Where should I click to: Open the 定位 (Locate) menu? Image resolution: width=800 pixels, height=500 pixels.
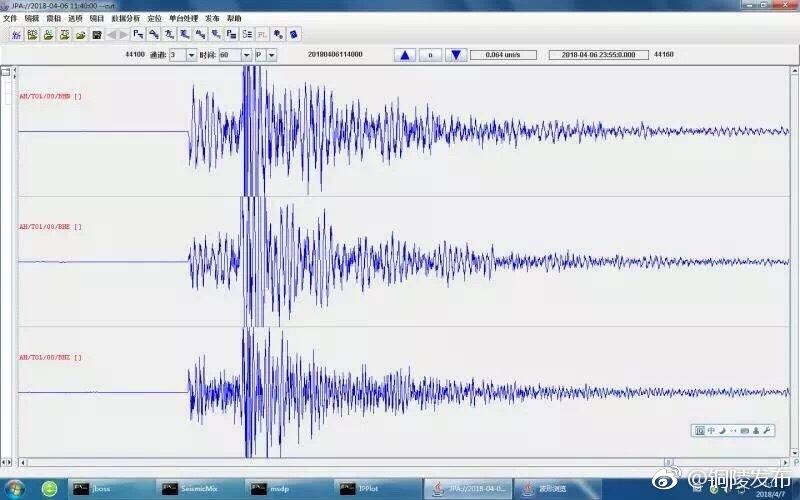click(154, 18)
